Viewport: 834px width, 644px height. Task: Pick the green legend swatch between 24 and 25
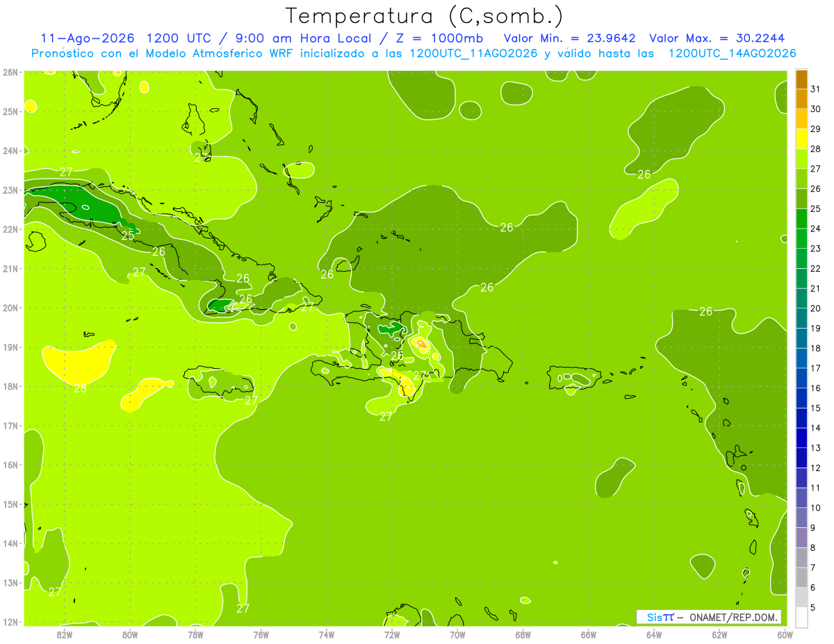[801, 219]
